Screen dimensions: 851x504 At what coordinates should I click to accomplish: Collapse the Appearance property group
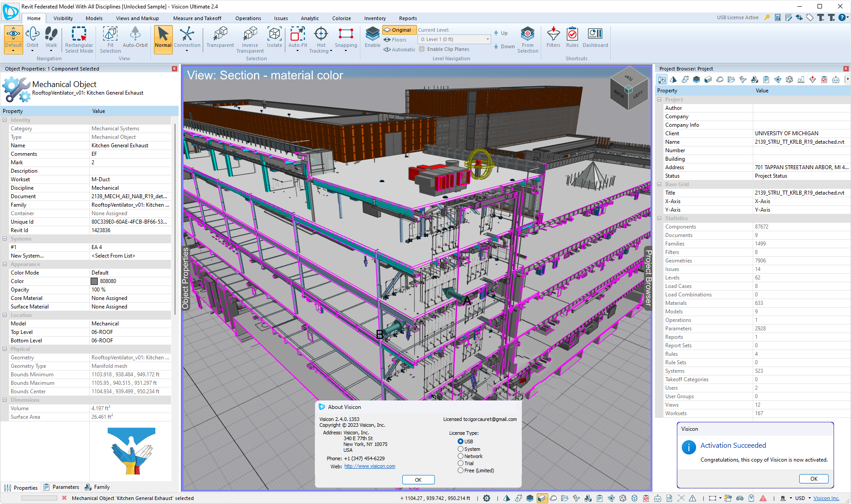tap(5, 264)
